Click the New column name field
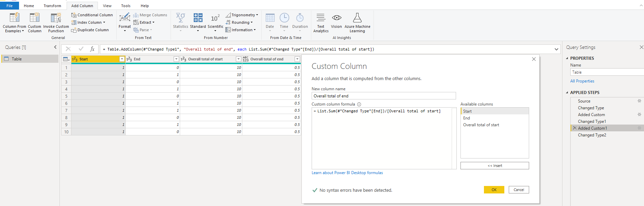 [384, 96]
